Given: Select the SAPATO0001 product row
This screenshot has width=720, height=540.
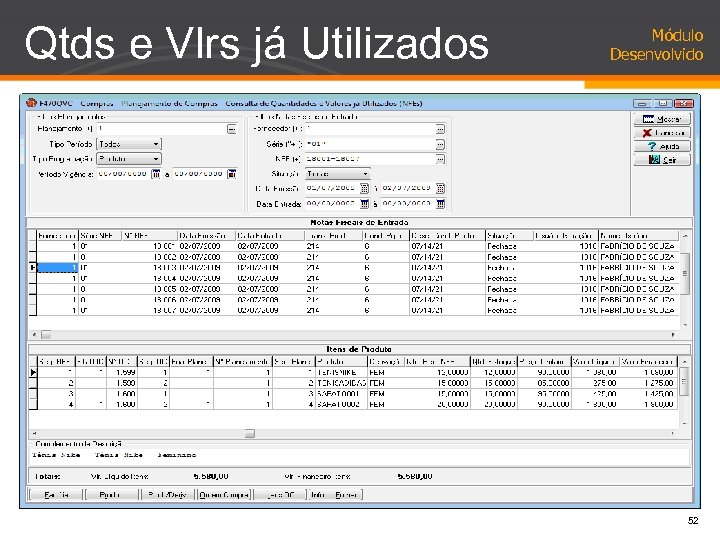Looking at the screenshot, I should [x=353, y=394].
